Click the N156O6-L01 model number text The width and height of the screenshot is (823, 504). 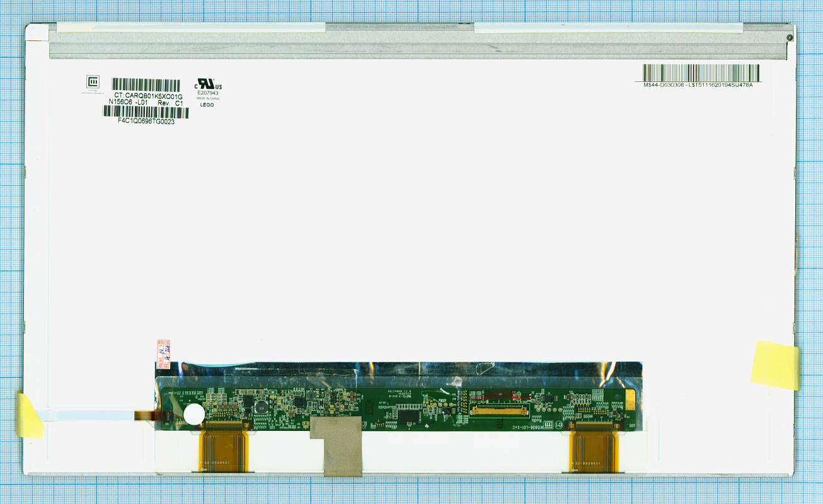point(129,102)
